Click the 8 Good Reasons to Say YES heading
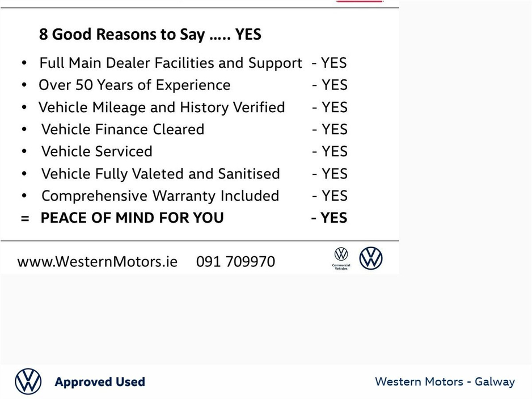This screenshot has height=399, width=532. click(150, 34)
